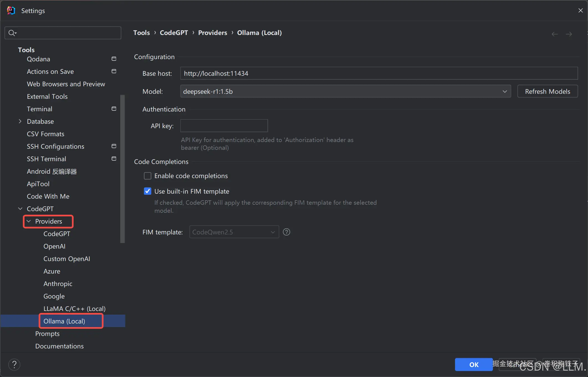The width and height of the screenshot is (588, 377).
Task: Click the help button at bottom left
Action: pyautogui.click(x=14, y=364)
